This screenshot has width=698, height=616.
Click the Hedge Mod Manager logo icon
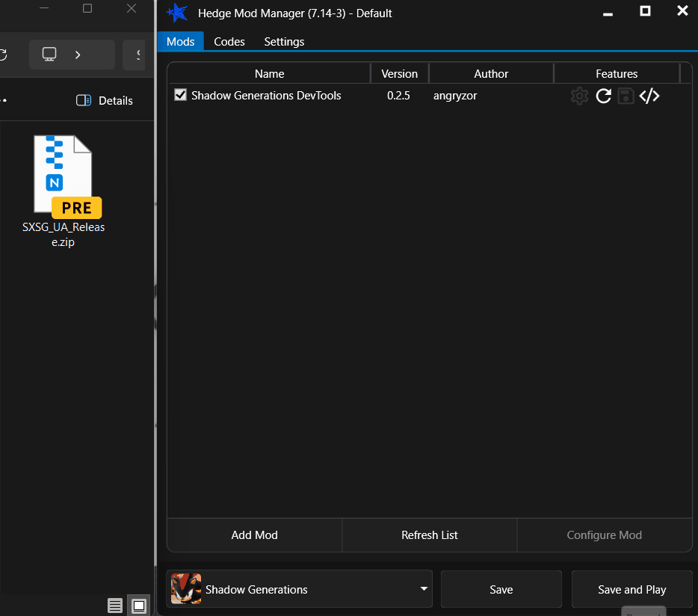[176, 13]
